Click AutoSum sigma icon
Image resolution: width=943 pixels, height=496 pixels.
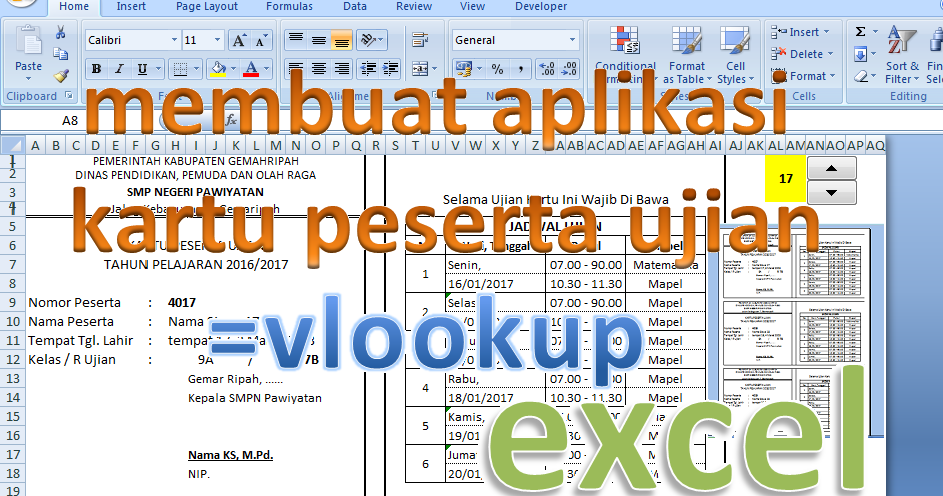pyautogui.click(x=861, y=32)
